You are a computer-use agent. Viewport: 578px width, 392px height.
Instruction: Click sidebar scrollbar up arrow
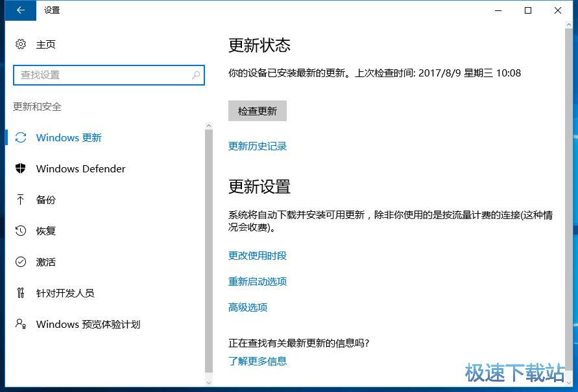[x=209, y=126]
